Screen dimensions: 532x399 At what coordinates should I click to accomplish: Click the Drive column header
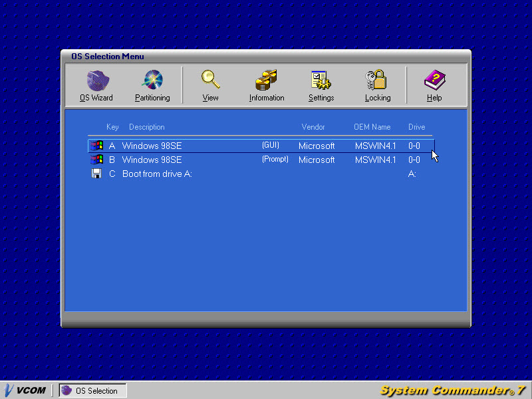(416, 127)
